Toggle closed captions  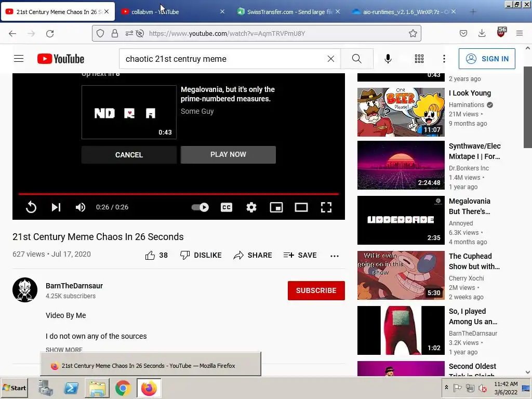point(227,207)
